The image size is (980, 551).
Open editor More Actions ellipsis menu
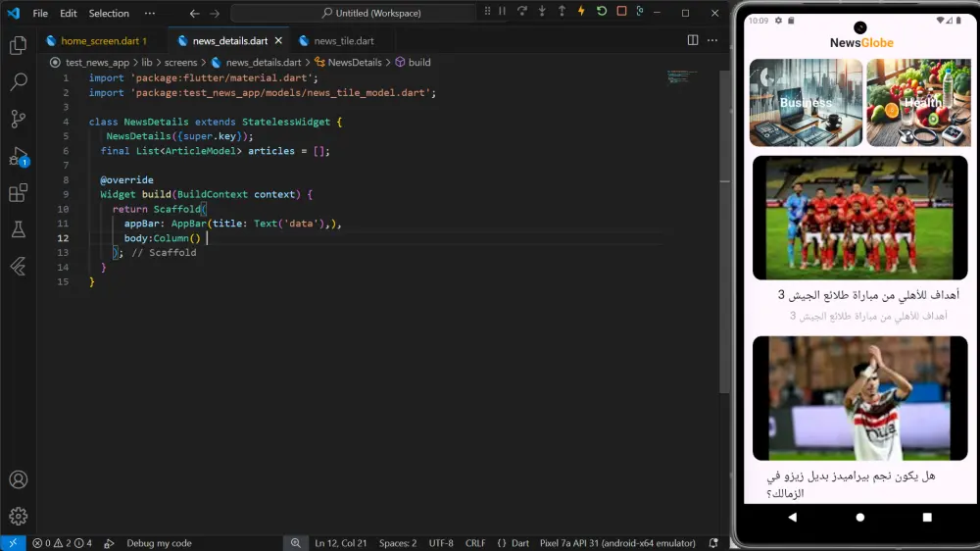pos(712,40)
